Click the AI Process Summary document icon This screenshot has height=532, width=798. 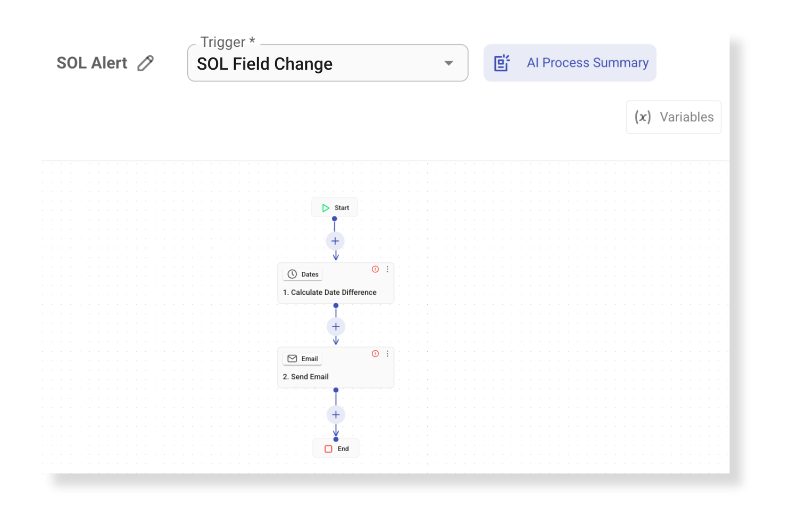tap(502, 63)
